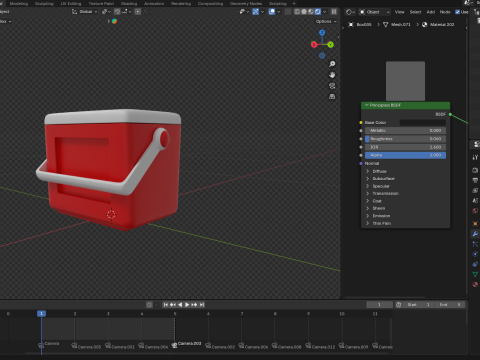Open the node editor Add menu
Screen dimensions: 480x360
click(x=431, y=12)
